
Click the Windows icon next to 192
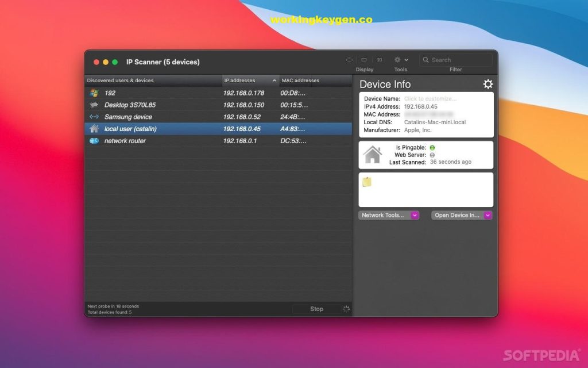tap(94, 93)
